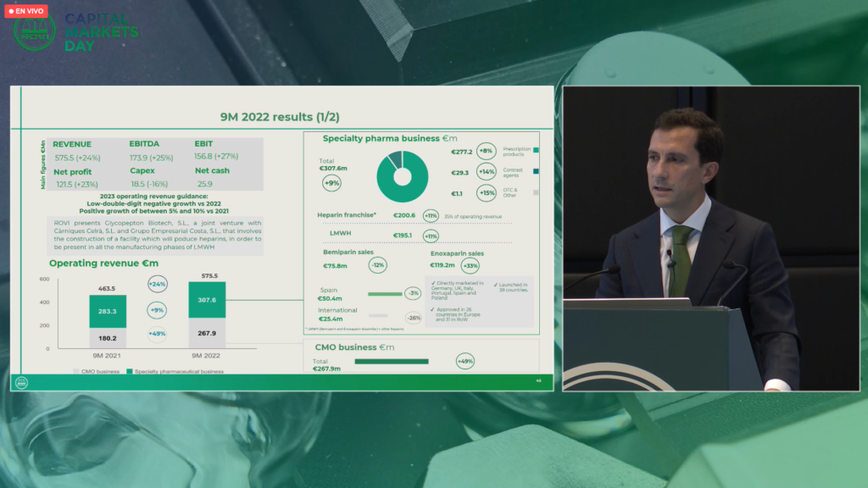This screenshot has height=488, width=868.
Task: Click the red EN VIVO live badge
Action: point(27,12)
